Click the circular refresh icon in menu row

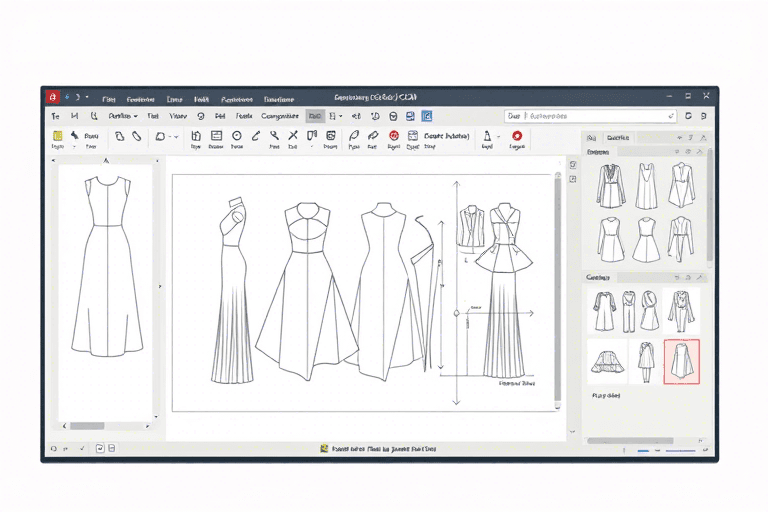[x=200, y=116]
